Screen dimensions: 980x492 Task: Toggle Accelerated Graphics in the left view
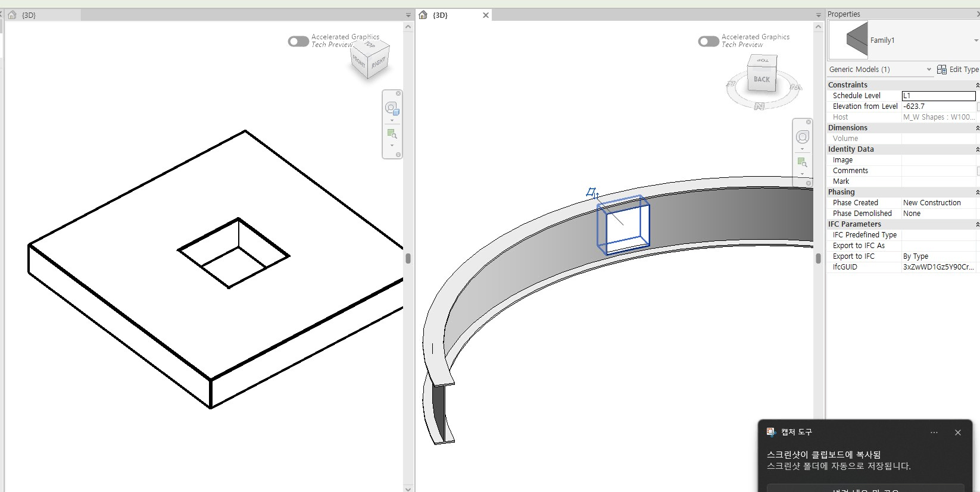298,41
